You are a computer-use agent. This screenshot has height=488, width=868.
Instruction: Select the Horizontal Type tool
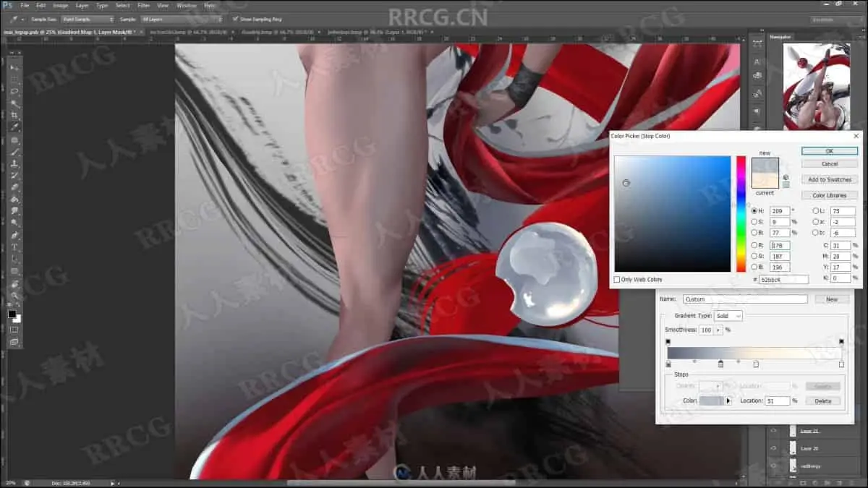[14, 248]
